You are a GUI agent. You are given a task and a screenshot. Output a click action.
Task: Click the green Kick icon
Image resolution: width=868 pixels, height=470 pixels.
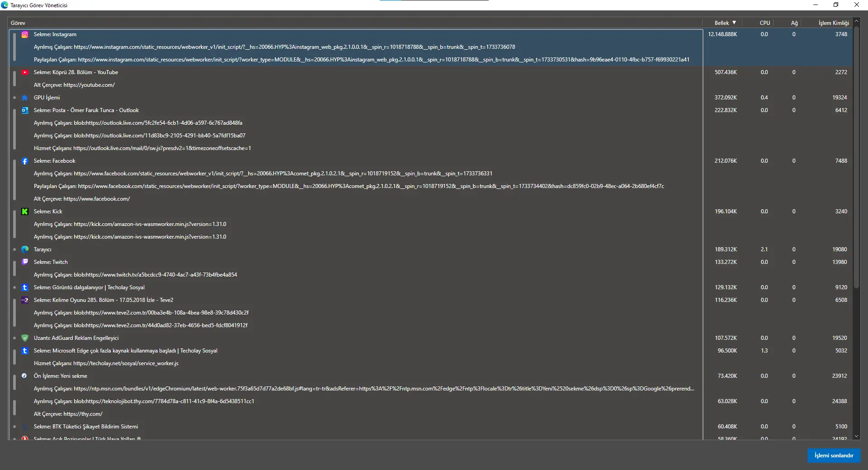pos(25,211)
